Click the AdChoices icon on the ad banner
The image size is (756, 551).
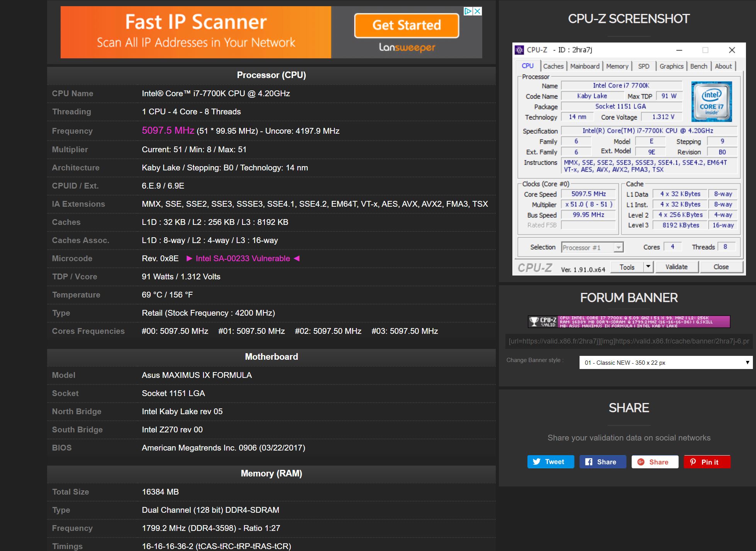coord(468,11)
